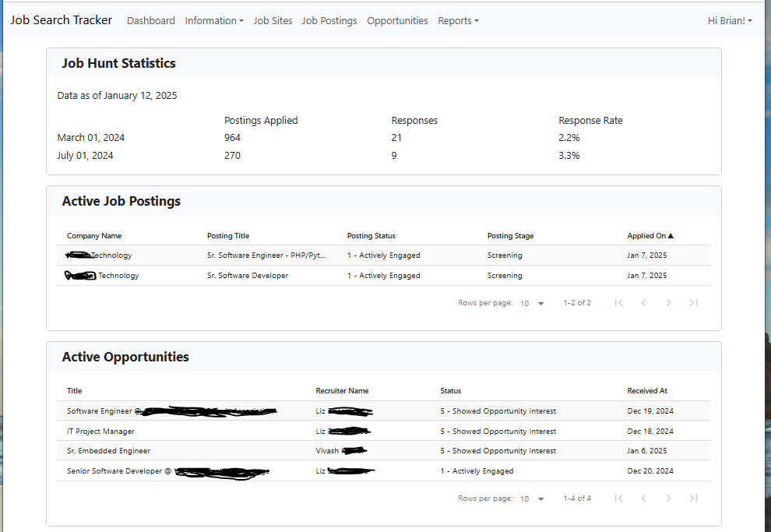Viewport: 771px width, 532px height.
Task: Jump to last page in Active Job Postings
Action: click(693, 303)
